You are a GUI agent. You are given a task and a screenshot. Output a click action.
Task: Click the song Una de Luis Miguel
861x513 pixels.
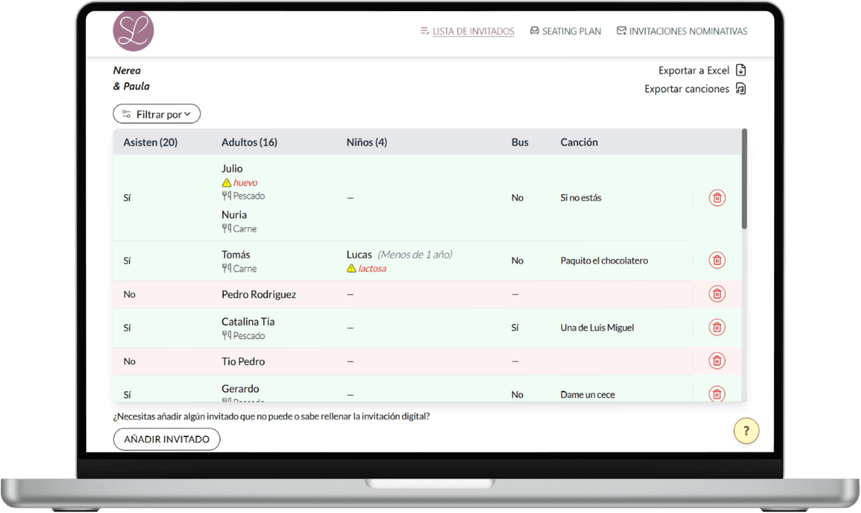pyautogui.click(x=597, y=328)
